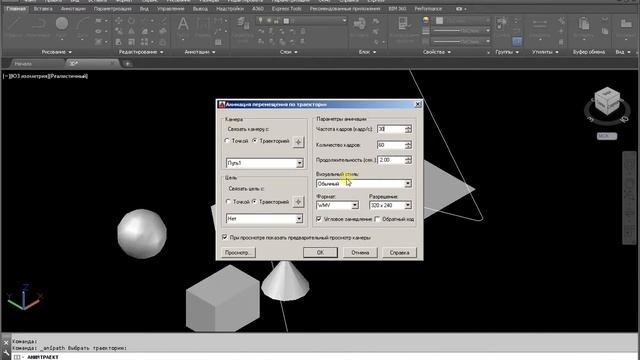
Task: Click the Частота кадров input field
Action: click(x=391, y=129)
